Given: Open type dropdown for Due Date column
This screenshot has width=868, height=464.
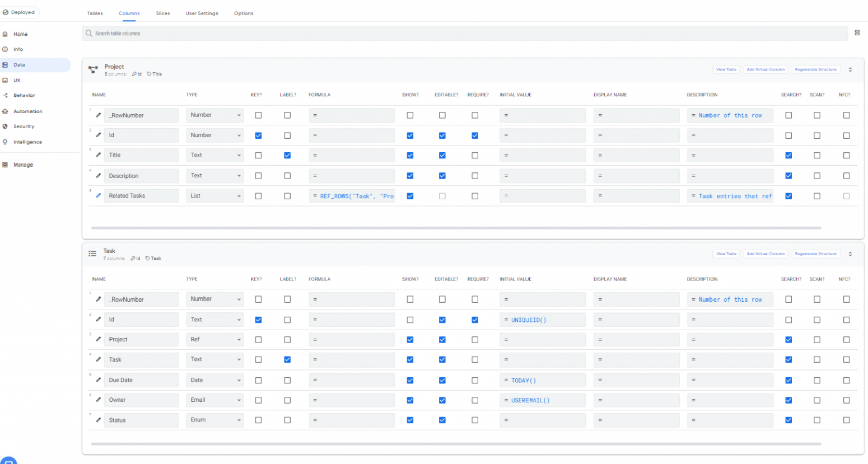Looking at the screenshot, I should 215,380.
